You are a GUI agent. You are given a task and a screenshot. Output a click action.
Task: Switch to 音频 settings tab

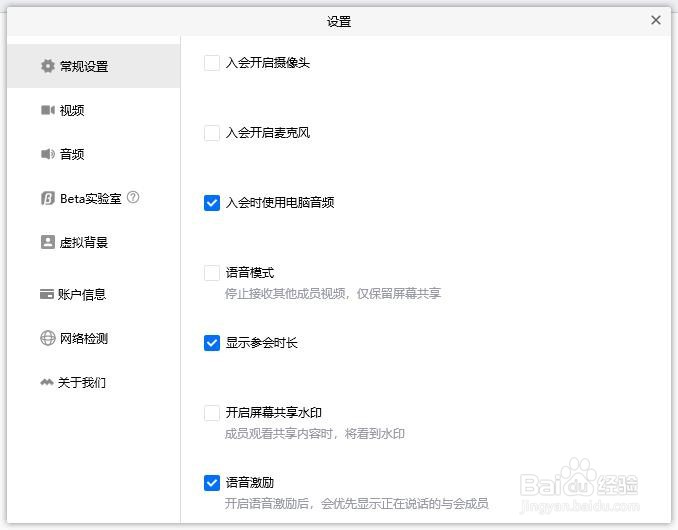(72, 154)
